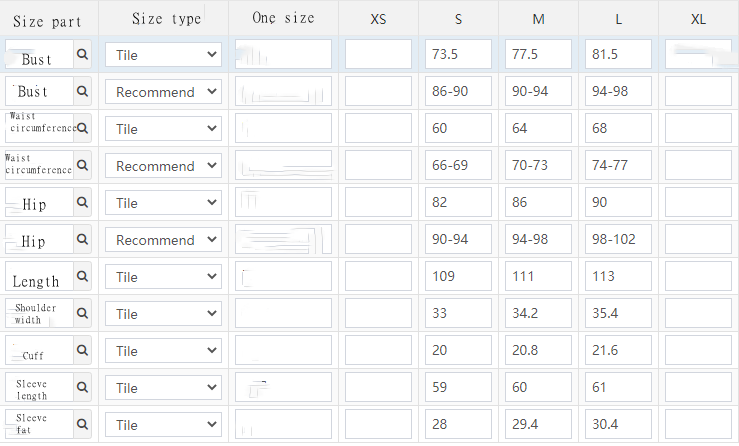Click S field showing 66-69
The image size is (739, 446).
458,166
